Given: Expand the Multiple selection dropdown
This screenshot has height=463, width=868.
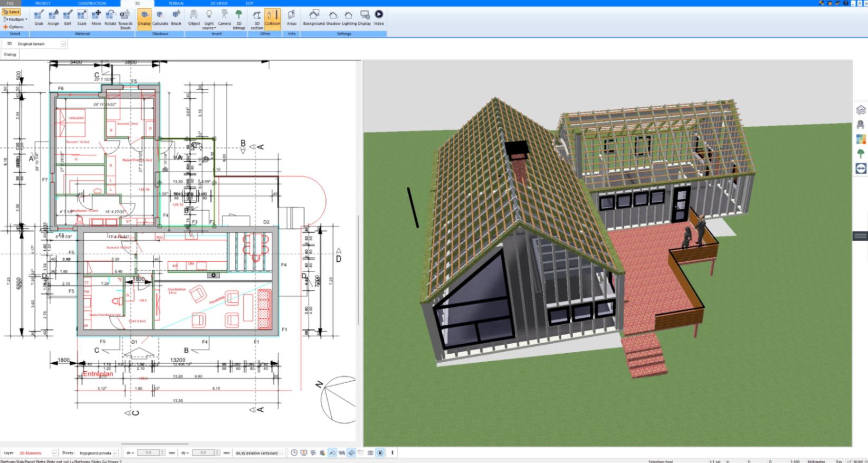Looking at the screenshot, I should (x=15, y=20).
